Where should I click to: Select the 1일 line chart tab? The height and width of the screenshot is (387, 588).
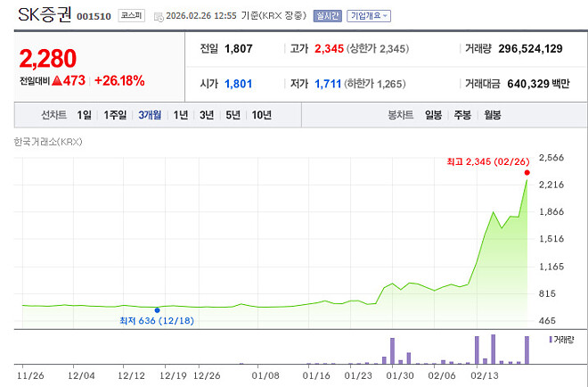(x=84, y=115)
